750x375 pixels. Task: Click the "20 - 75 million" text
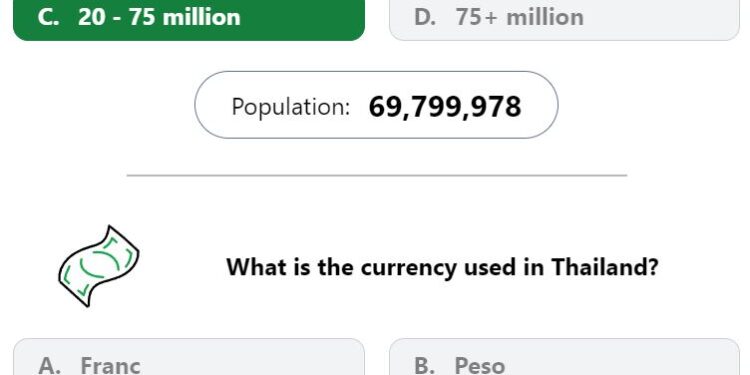pyautogui.click(x=159, y=18)
